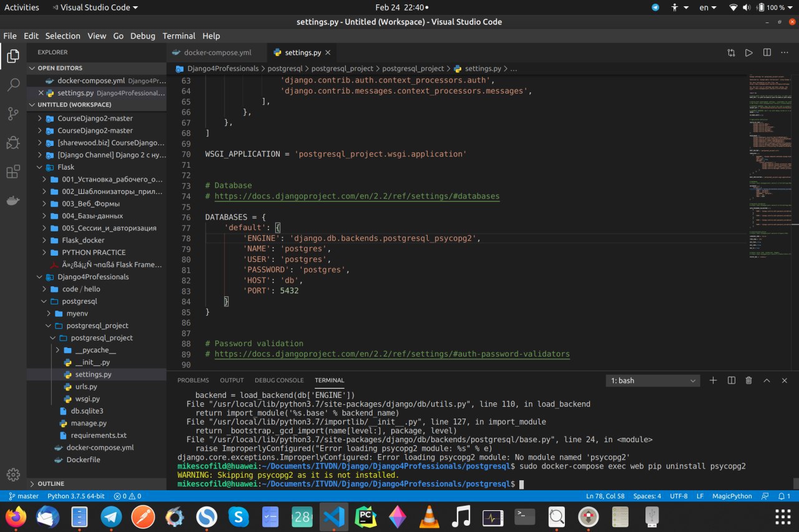
Task: Split the terminal pane
Action: click(732, 380)
